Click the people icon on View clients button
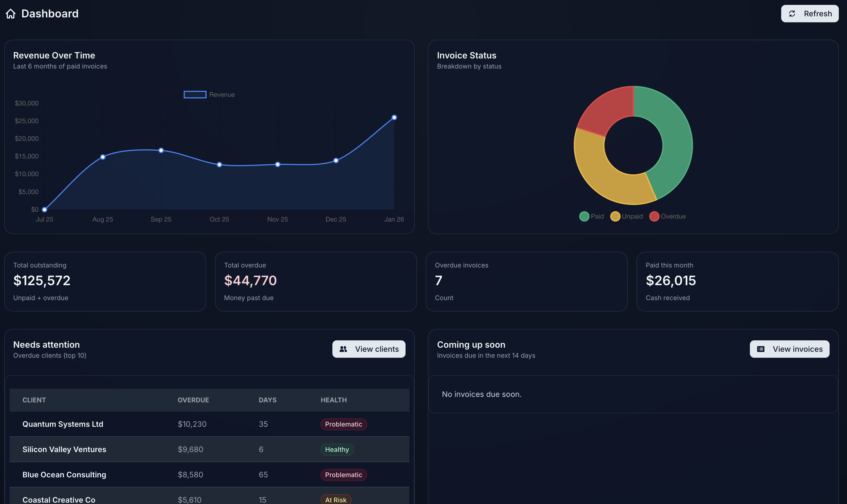Viewport: 847px width, 504px height. 343,349
